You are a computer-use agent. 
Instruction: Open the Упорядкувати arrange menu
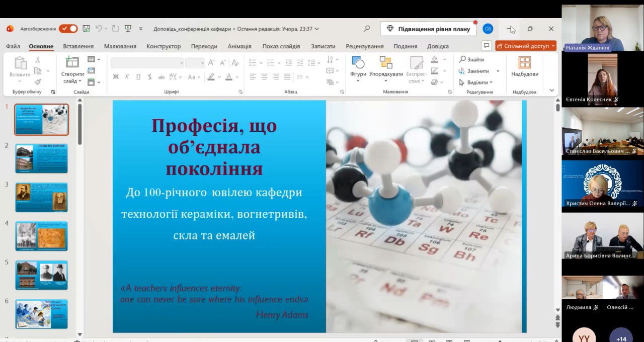(x=386, y=70)
